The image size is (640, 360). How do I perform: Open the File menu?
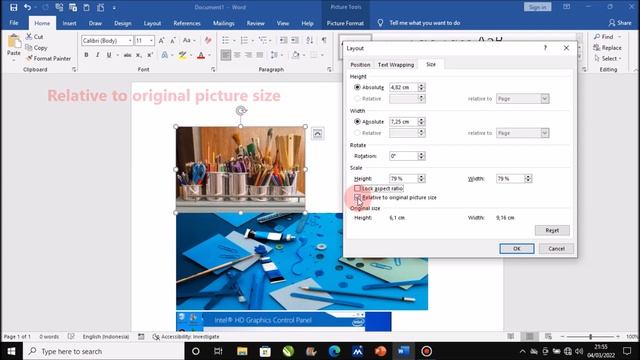[14, 23]
